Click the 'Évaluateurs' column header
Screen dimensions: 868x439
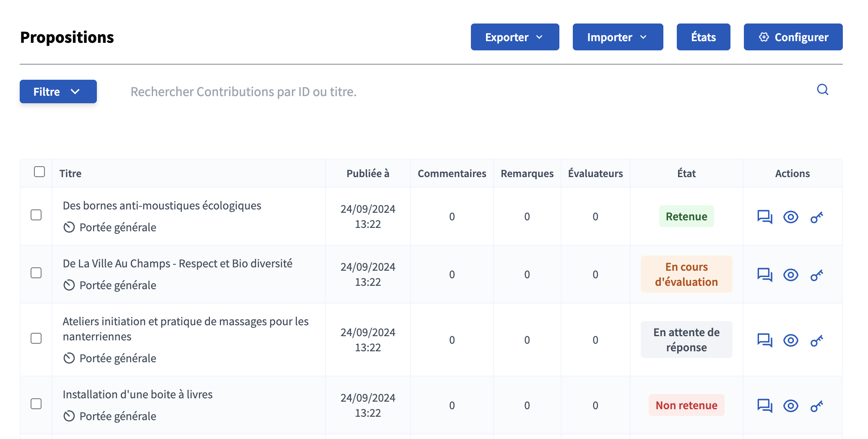[x=595, y=173]
